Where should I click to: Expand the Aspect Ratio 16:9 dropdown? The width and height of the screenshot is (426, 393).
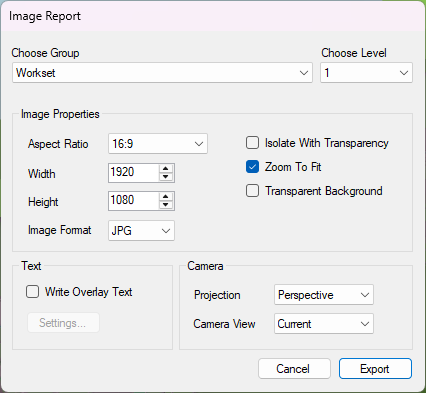pos(158,144)
